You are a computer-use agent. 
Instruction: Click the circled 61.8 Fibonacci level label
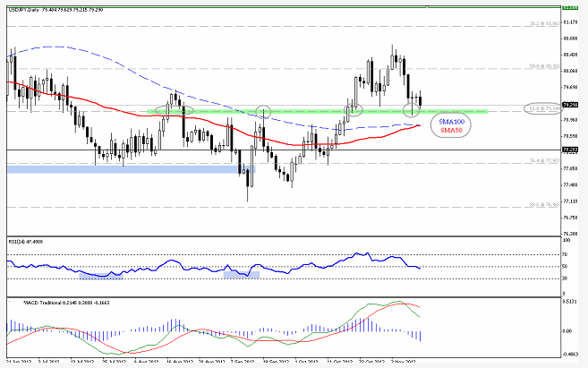[x=544, y=108]
